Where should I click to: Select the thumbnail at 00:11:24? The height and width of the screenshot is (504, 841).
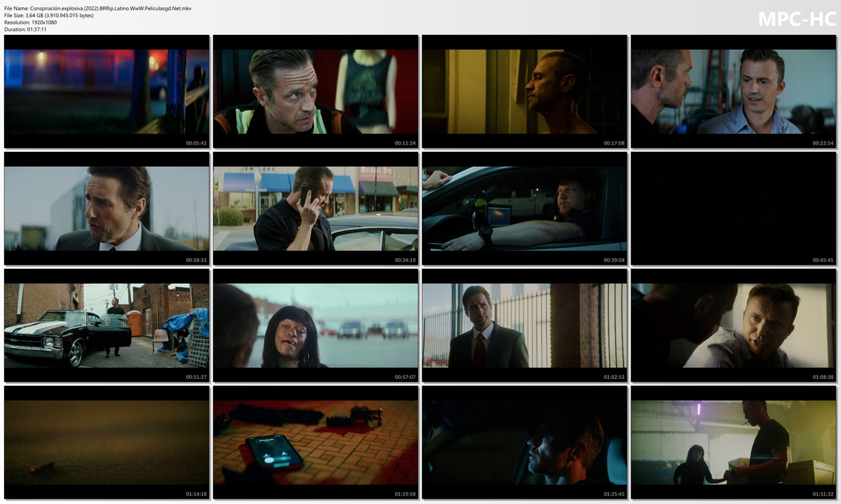[x=315, y=91]
